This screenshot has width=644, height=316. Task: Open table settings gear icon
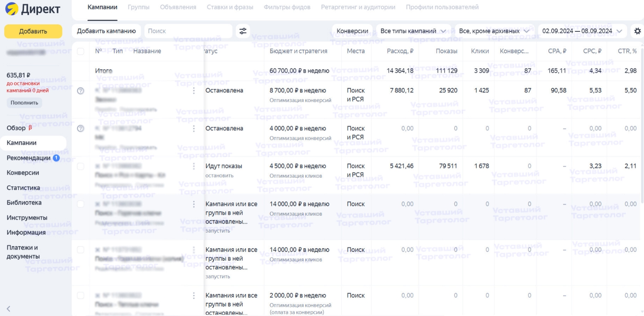pyautogui.click(x=637, y=31)
